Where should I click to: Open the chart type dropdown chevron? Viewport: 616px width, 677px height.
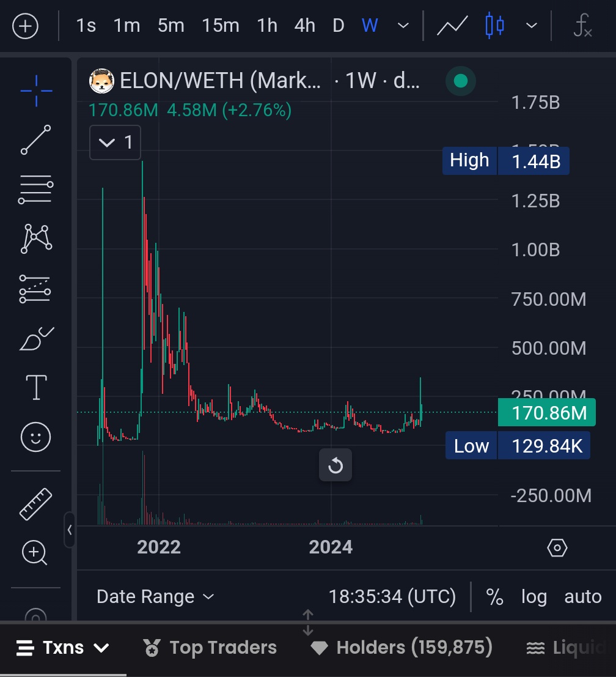click(x=532, y=26)
